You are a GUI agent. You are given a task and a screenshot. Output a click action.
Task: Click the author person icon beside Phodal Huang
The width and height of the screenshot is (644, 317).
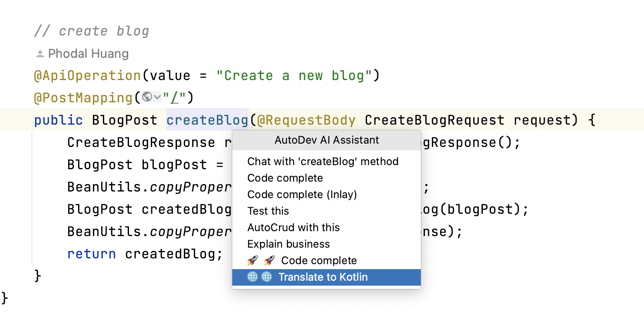[x=40, y=54]
